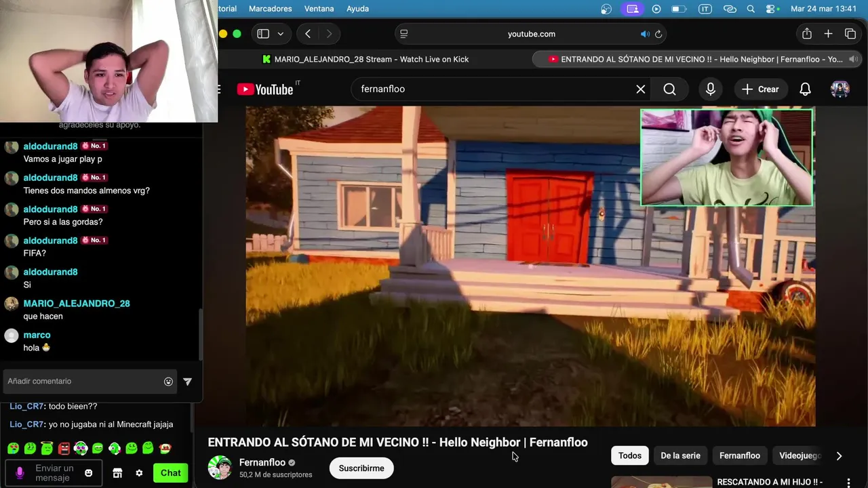Pick the red angry square emote

click(x=64, y=448)
